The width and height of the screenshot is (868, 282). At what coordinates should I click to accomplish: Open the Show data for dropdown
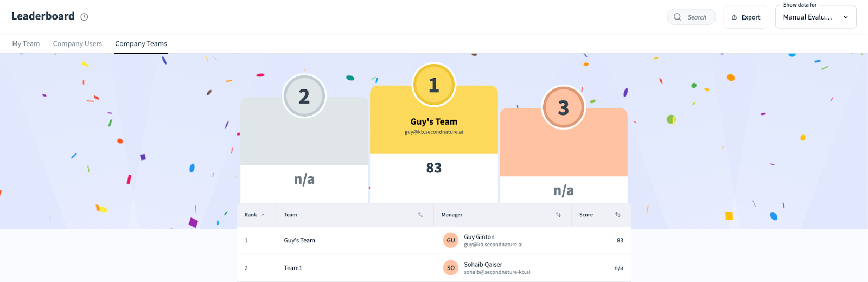point(808,17)
